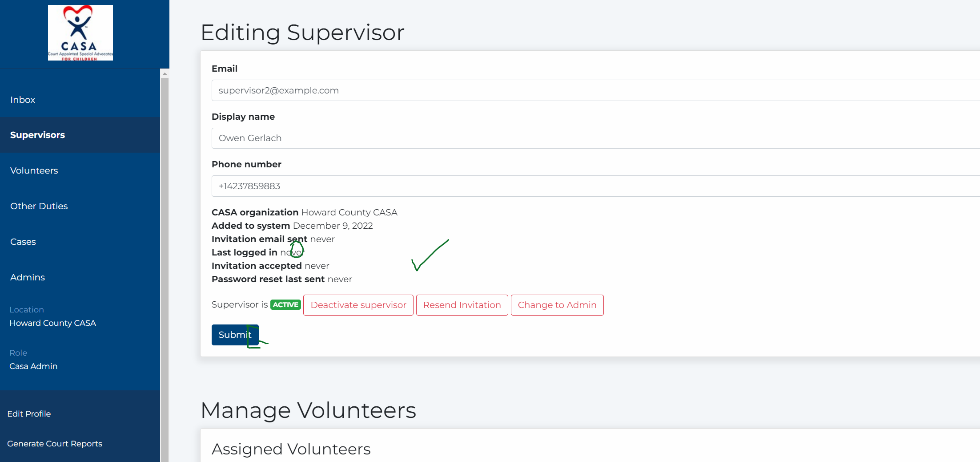Open Edit Profile from the sidebar
Image resolution: width=980 pixels, height=462 pixels.
coord(29,413)
